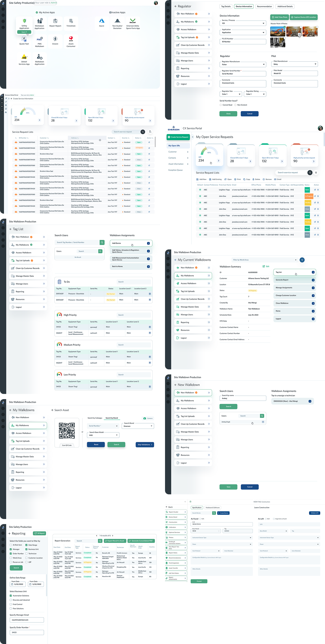Open the Filter by World Area dropdown
Viewport: 325px width, 644px height.
tap(264, 260)
